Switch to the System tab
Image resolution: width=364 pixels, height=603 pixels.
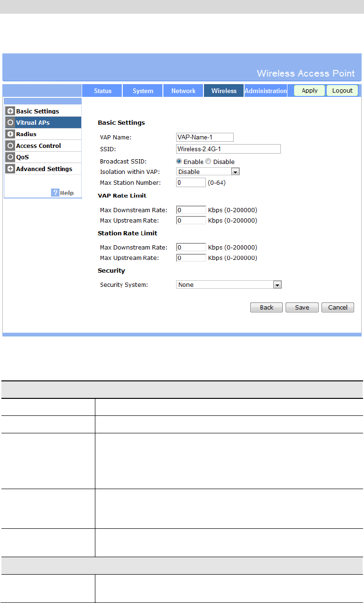tap(143, 91)
